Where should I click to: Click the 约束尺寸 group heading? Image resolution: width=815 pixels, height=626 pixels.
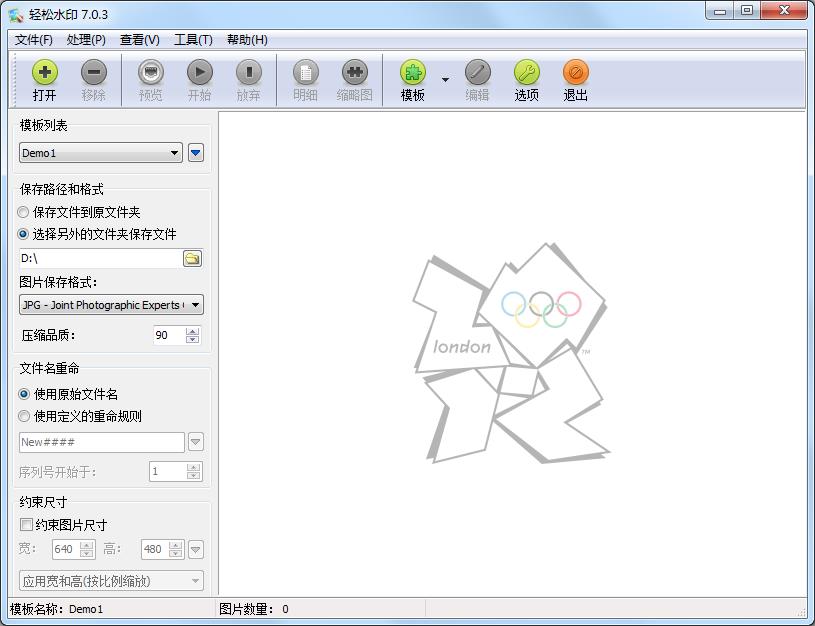[x=43, y=502]
